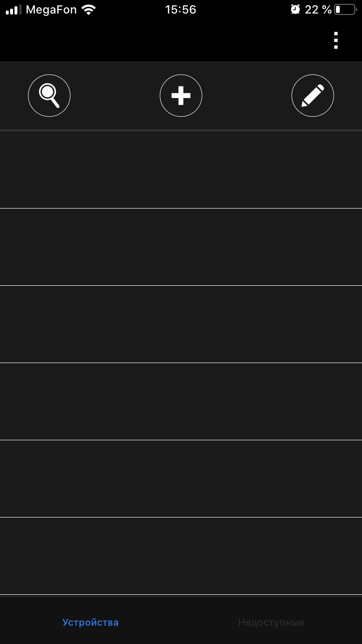The image size is (362, 644).
Task: Switch to the Недоступные tab
Action: (x=271, y=622)
